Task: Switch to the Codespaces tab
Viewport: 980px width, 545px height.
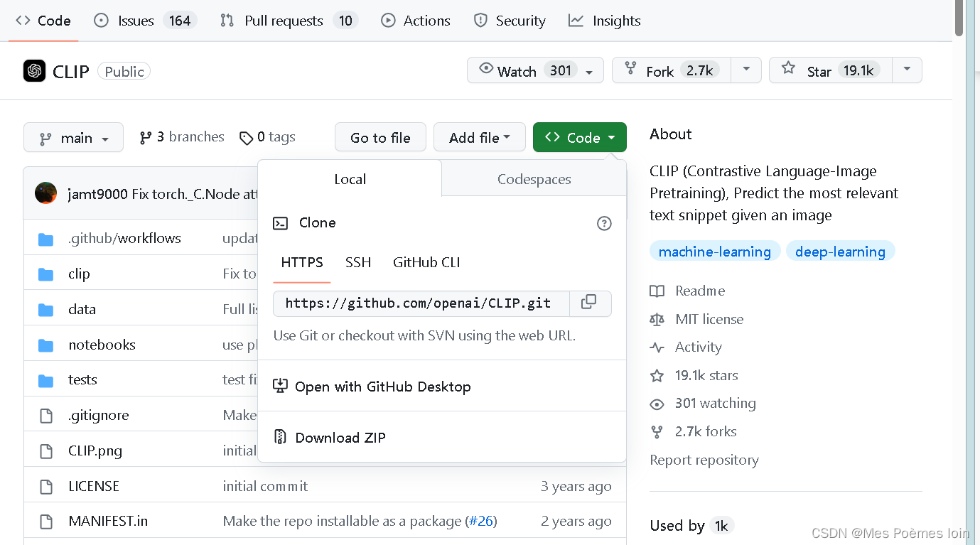Action: tap(534, 178)
